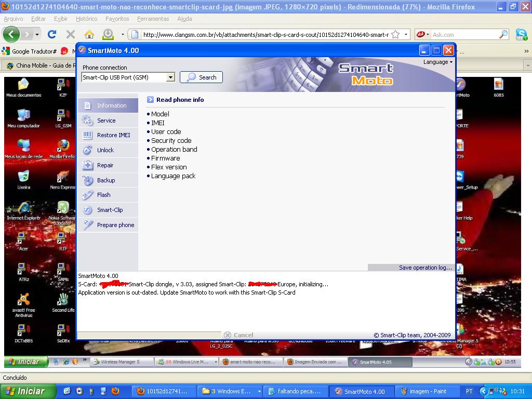Switch to imagem - Paint taskbar button

click(x=428, y=391)
